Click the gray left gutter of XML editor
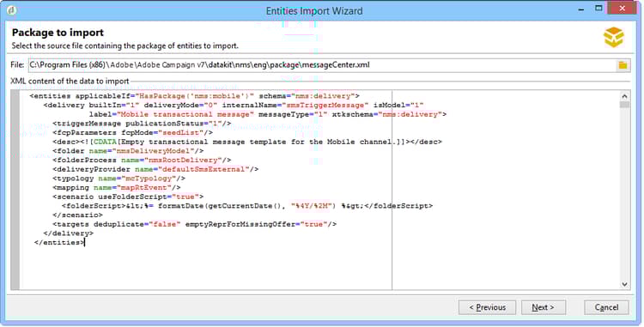644x327 pixels. 15,190
